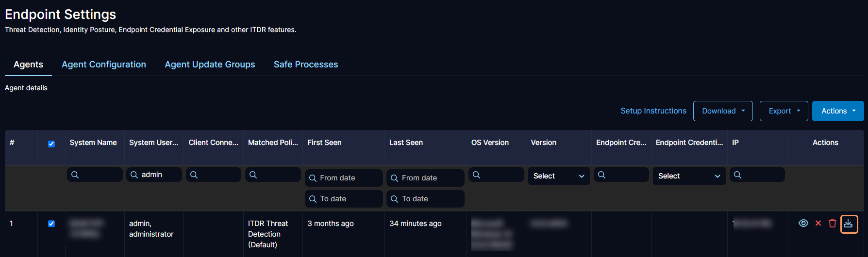Click the red X icon in agent row
The height and width of the screenshot is (257, 868).
click(x=818, y=223)
